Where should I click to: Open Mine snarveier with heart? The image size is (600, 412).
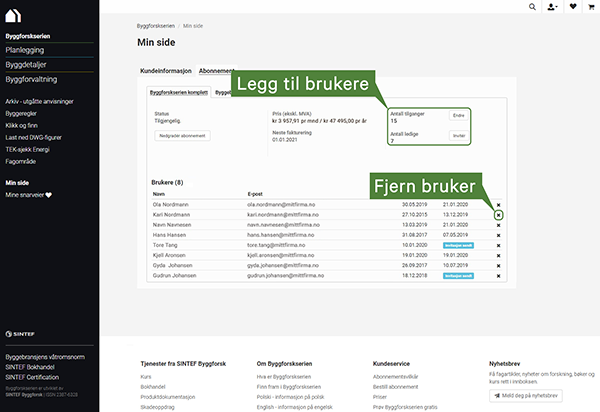coord(28,195)
